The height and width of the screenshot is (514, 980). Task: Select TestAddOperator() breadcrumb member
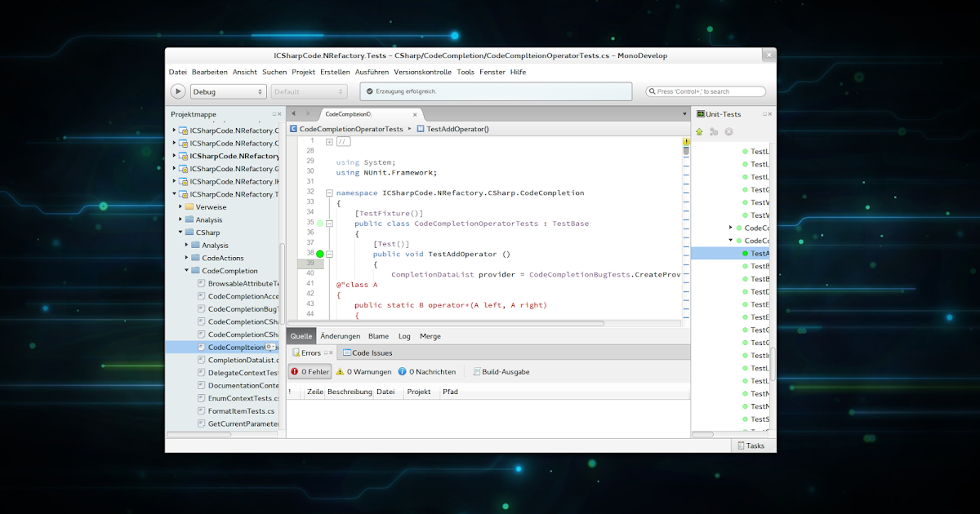coord(452,129)
